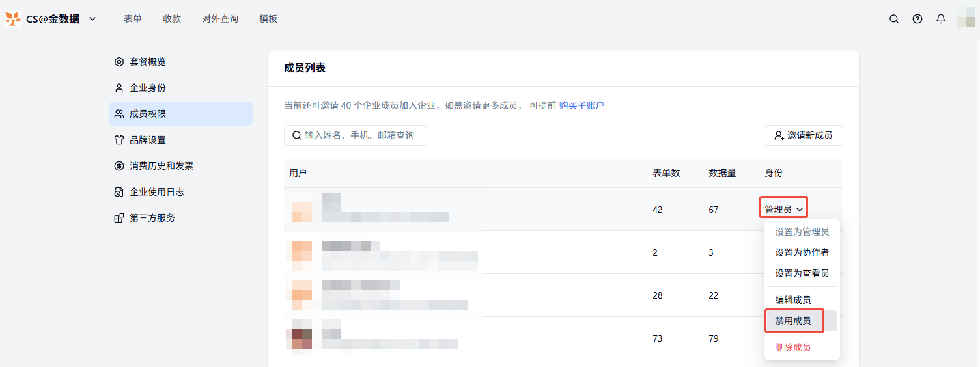Select 设置为协作者 from the role menu
Viewport: 980px width, 367px height.
pos(802,252)
